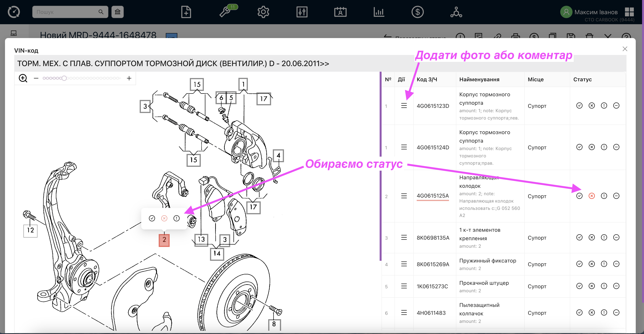
Task: Open actions menu for part 4G0615123D
Action: click(404, 106)
